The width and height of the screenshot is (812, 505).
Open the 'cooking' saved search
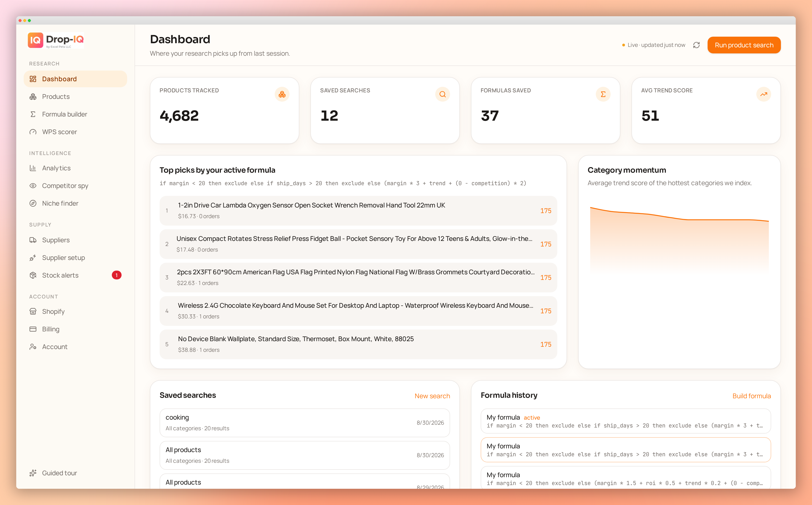point(304,423)
